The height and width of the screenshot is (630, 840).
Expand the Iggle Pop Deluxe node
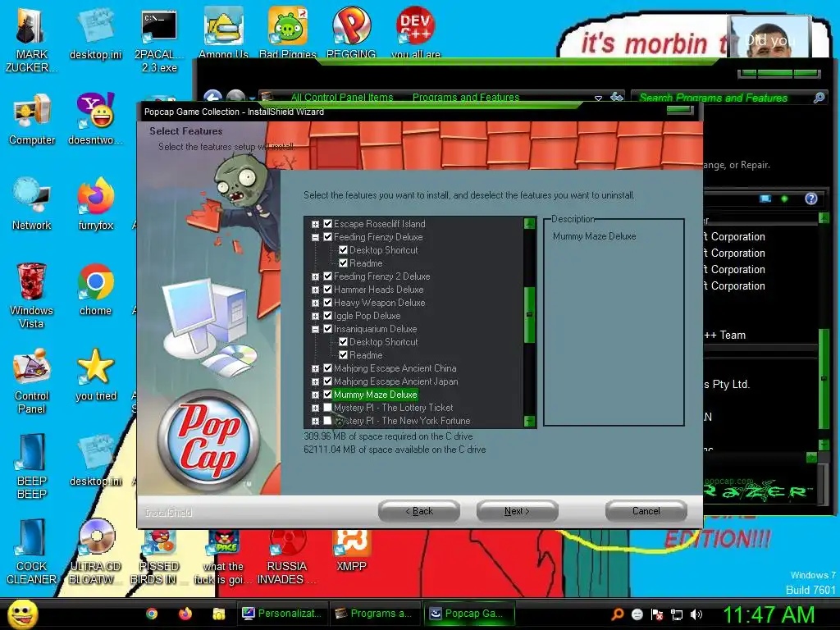(x=316, y=316)
